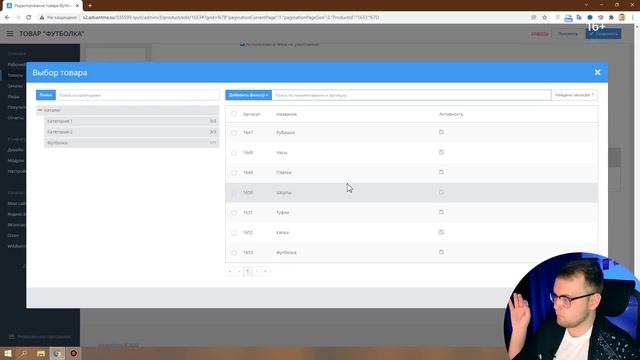Click the Найдено записей counter

574,95
